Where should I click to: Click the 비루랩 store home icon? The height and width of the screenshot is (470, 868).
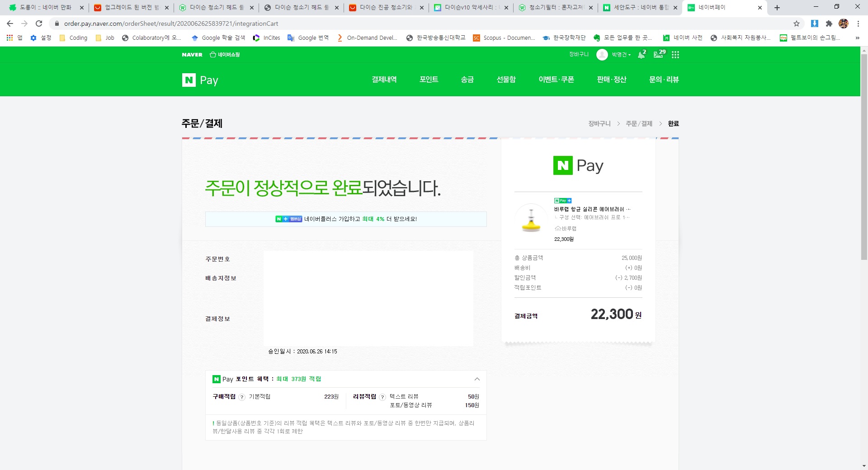coord(557,229)
